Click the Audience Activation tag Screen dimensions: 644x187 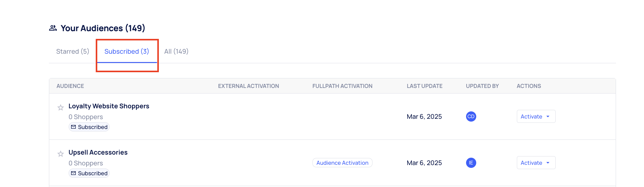click(342, 163)
